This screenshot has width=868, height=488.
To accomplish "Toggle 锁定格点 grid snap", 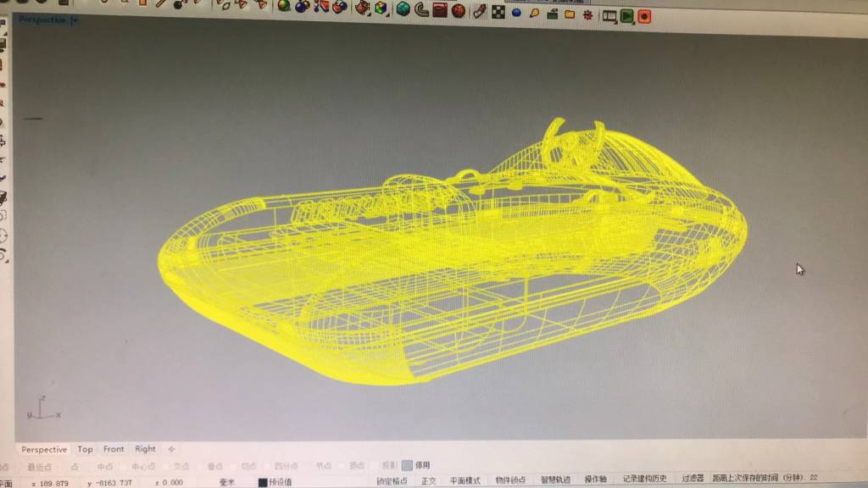I will [392, 481].
